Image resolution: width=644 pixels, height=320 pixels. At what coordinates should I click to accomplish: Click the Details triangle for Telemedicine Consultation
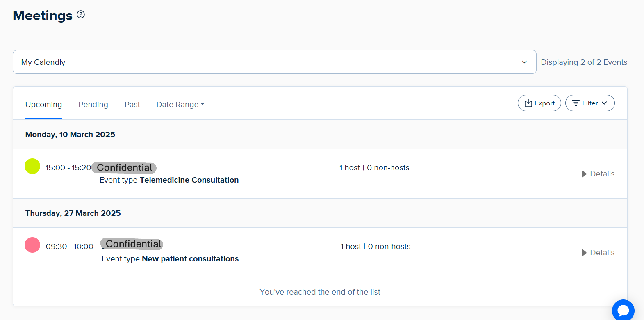point(584,174)
